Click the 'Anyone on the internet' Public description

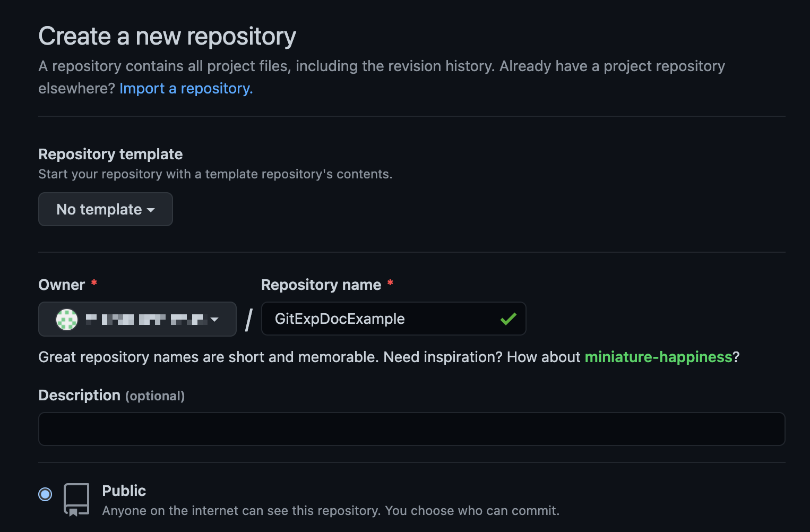(x=331, y=511)
